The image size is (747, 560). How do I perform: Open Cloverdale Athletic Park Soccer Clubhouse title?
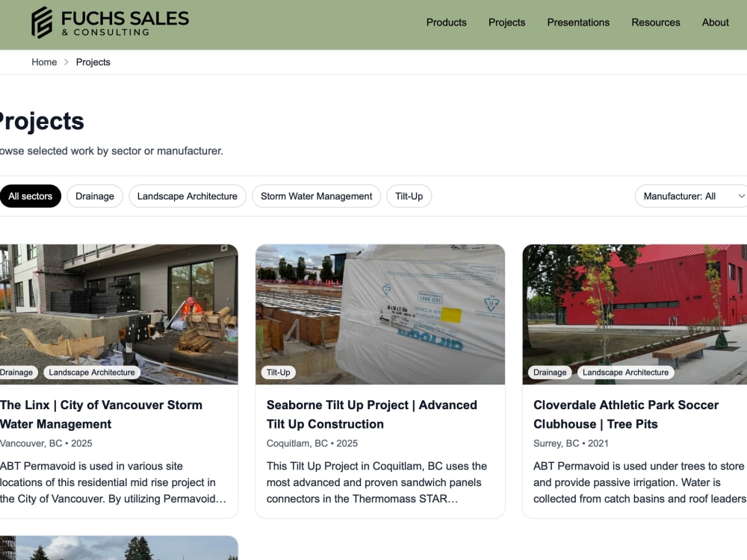[626, 414]
